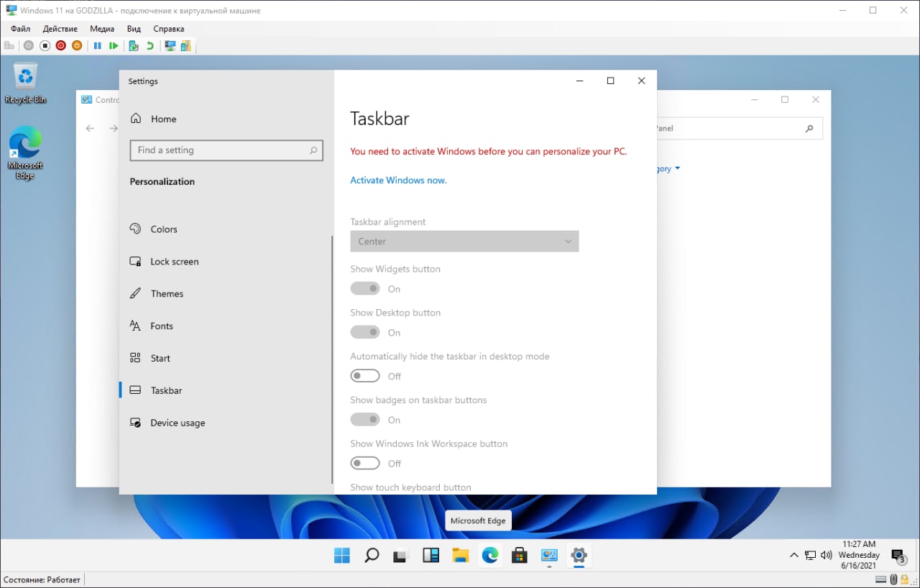The width and height of the screenshot is (920, 588).
Task: Toggle Show badges on taskbar buttons switch
Action: [365, 420]
